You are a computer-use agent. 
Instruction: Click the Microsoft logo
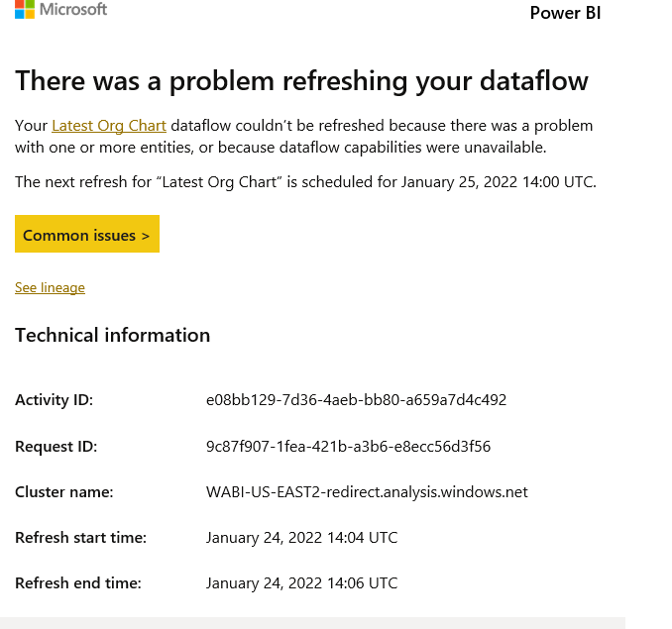(x=25, y=9)
